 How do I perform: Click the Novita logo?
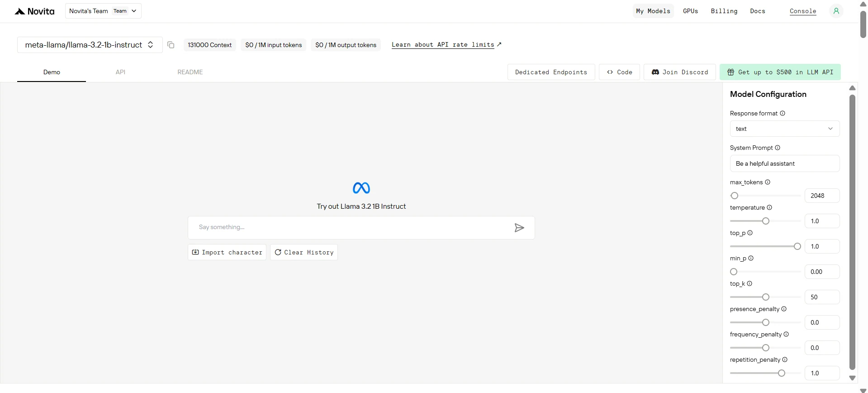[34, 11]
